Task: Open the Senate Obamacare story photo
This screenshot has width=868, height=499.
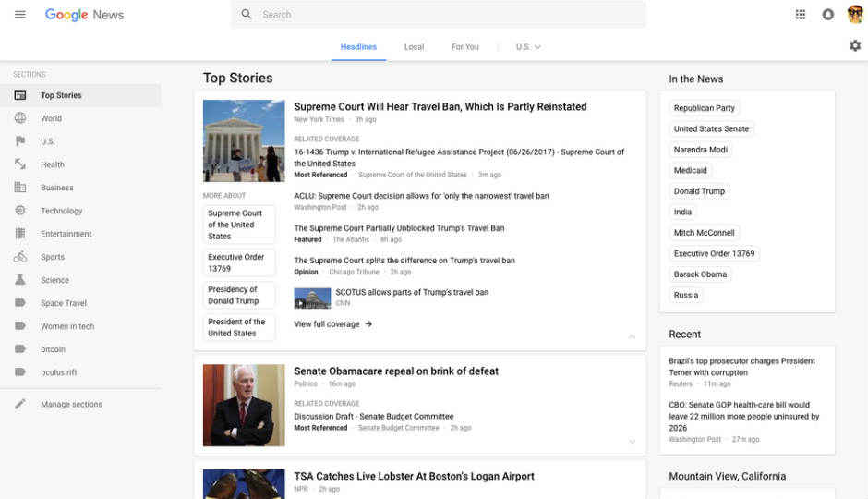Action: 244,405
